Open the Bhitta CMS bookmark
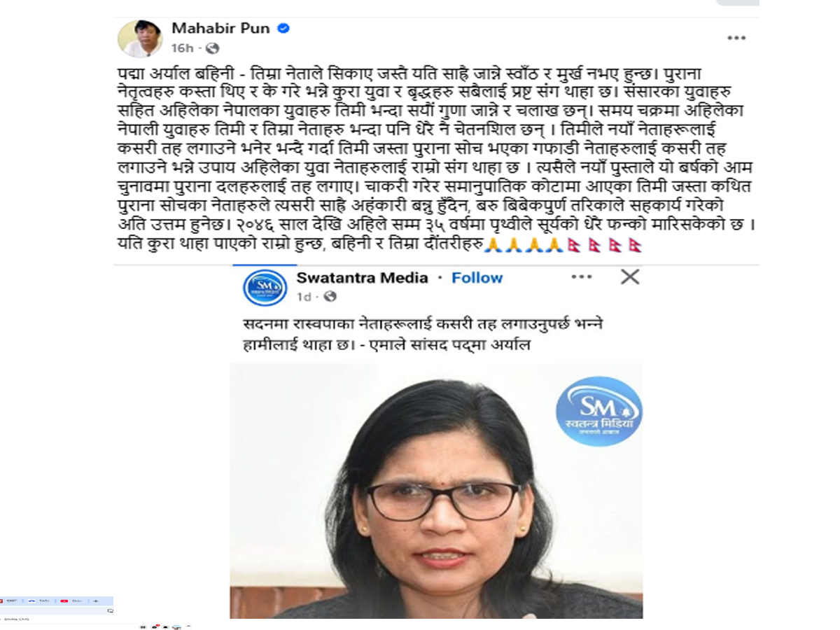The image size is (840, 630). pos(16,619)
